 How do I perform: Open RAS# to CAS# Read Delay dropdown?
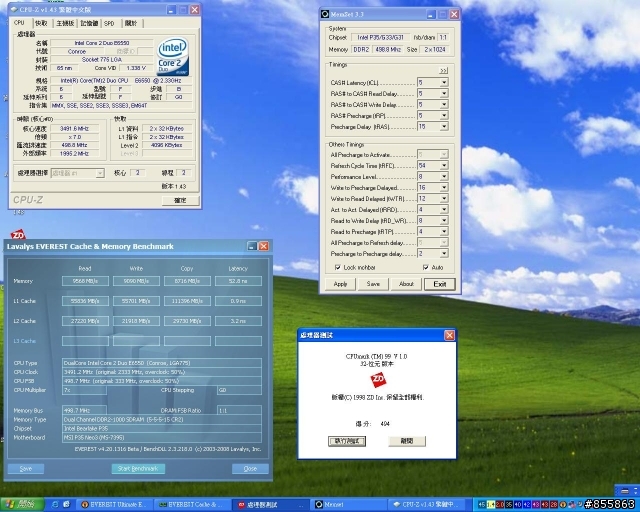point(444,94)
